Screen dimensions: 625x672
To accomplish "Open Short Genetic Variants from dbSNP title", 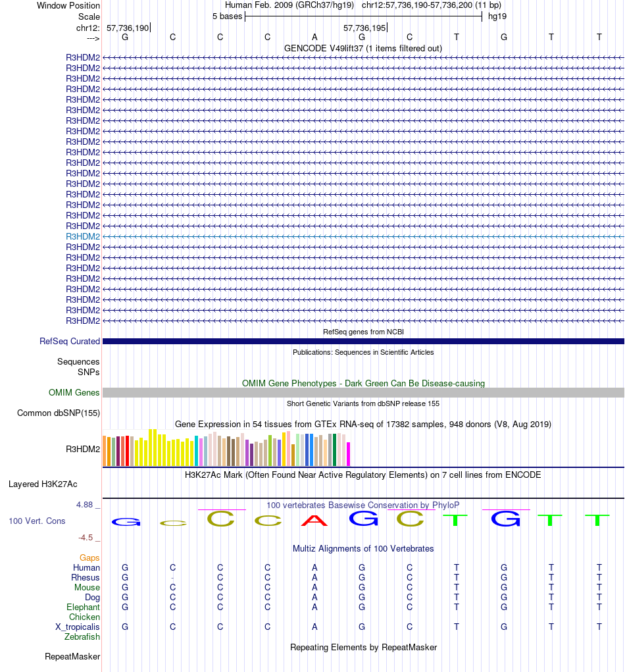I will [x=363, y=403].
